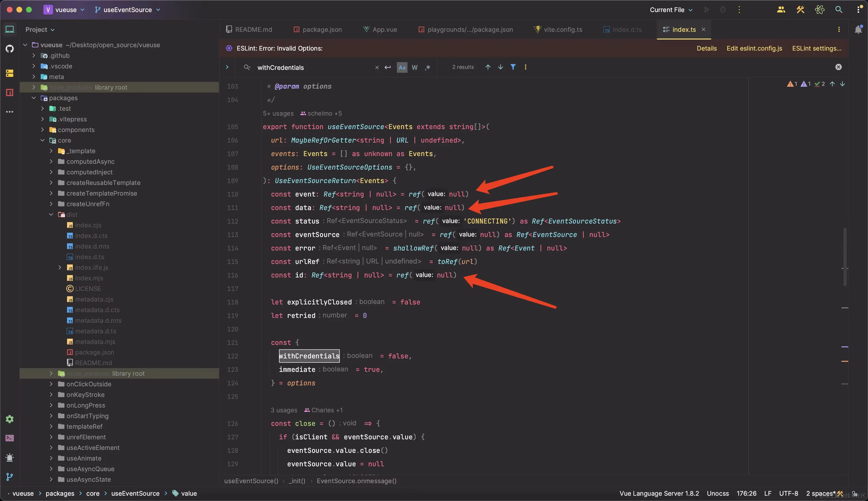Collapse the dist folder
The image size is (868, 501).
tap(51, 215)
